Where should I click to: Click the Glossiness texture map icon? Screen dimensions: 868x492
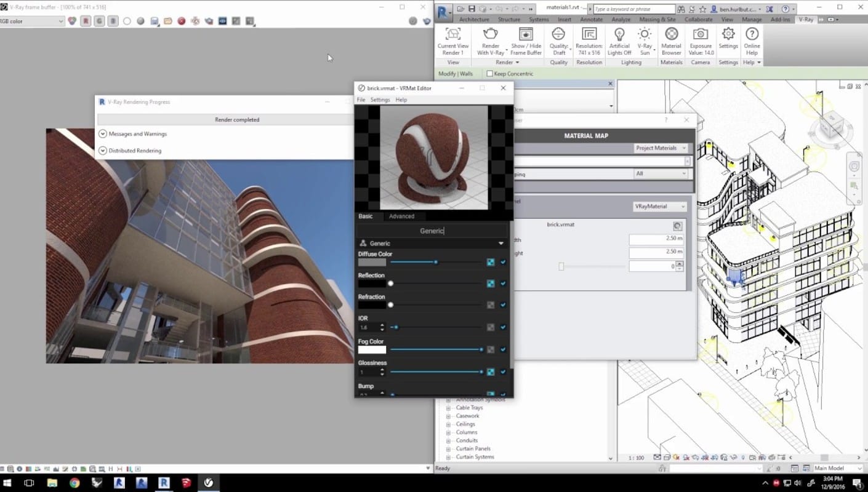click(x=491, y=371)
